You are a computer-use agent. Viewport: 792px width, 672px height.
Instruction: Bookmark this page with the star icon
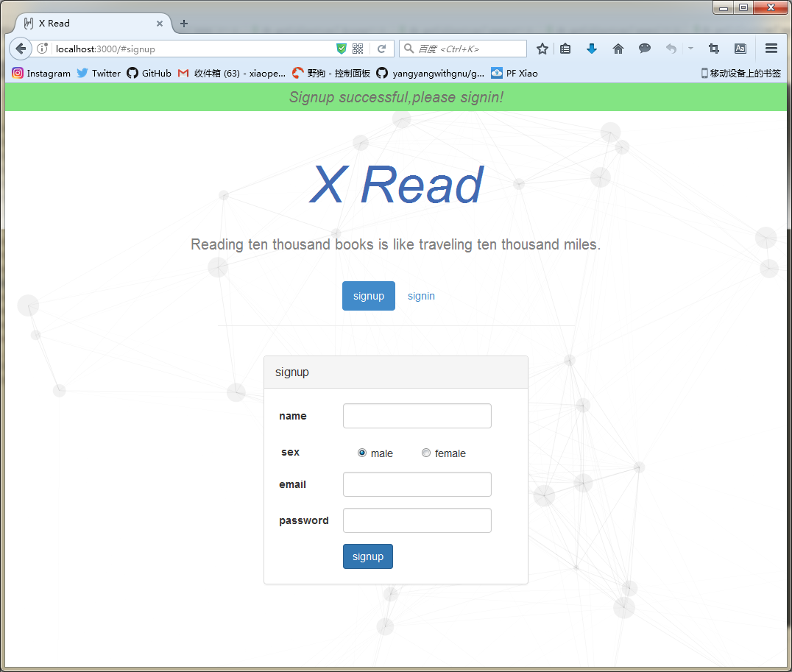click(542, 49)
